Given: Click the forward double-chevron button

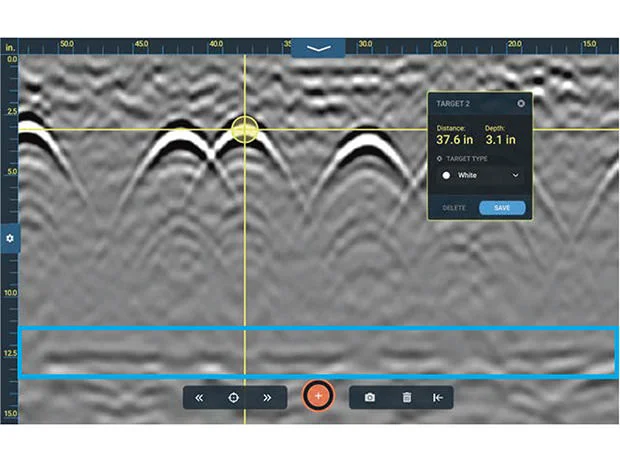Looking at the screenshot, I should (x=267, y=397).
